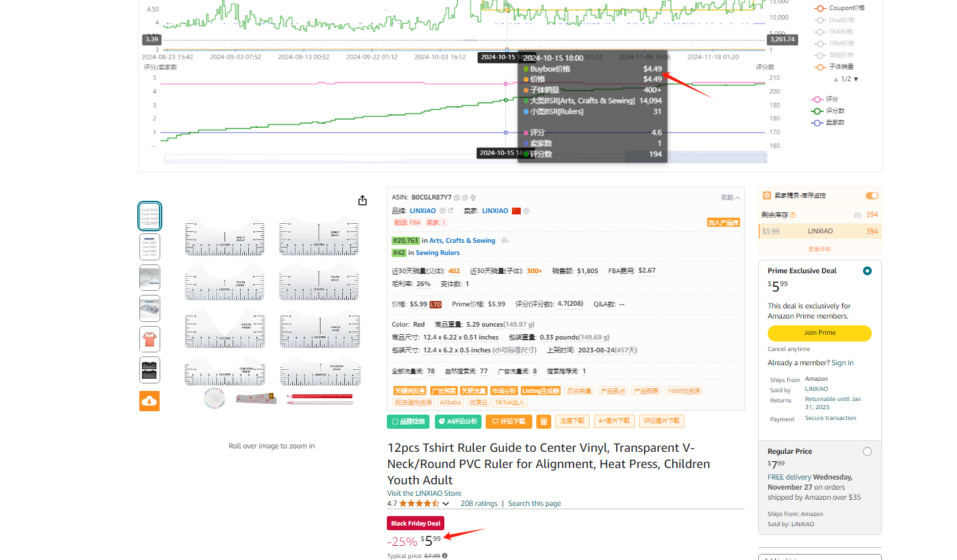Expand 查看详细 inventory details

(820, 249)
